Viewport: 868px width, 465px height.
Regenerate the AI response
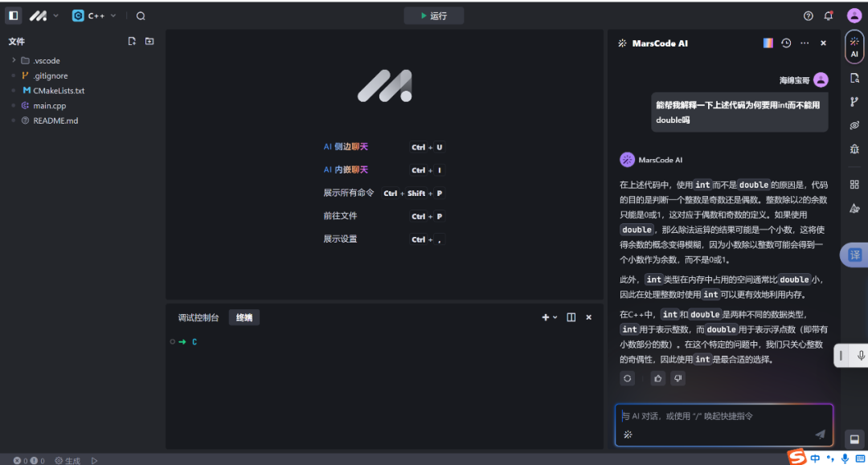pos(627,378)
